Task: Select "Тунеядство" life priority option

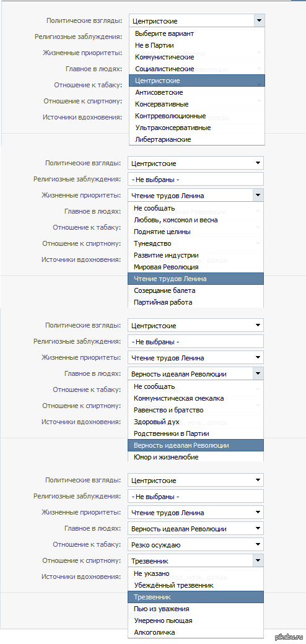Action: [x=196, y=243]
